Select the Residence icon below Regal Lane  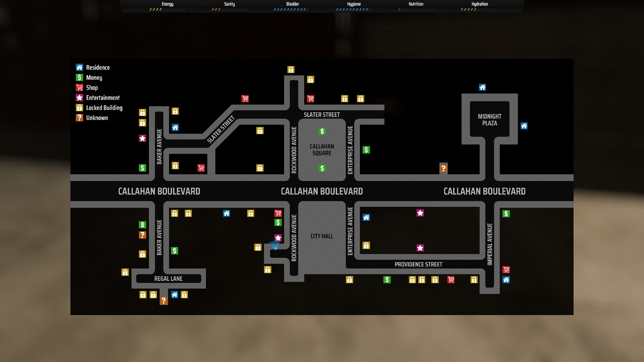[x=174, y=295]
